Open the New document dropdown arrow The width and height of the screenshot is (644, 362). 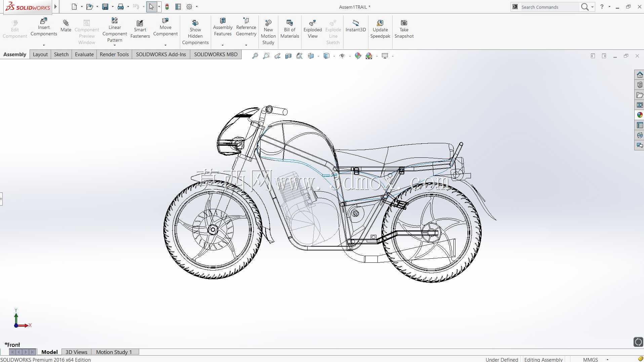[x=82, y=7]
